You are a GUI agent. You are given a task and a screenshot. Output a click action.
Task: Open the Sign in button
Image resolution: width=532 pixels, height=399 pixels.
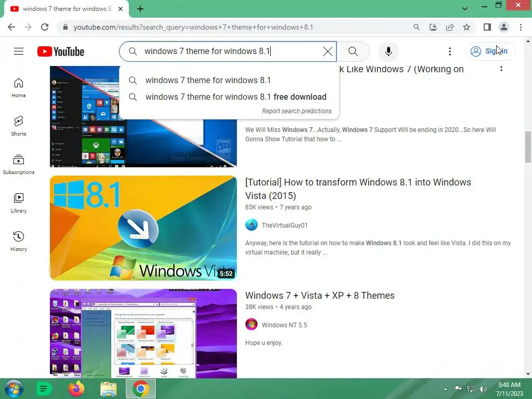[x=489, y=51]
